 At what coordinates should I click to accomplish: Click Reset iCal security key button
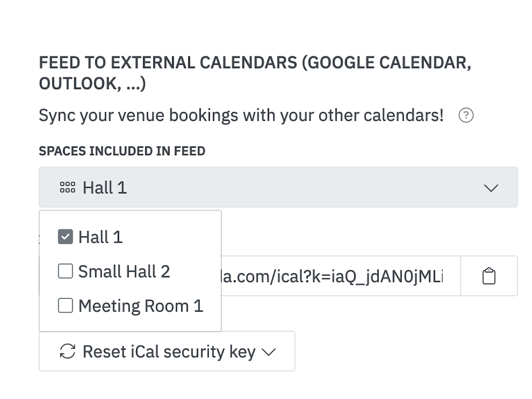click(167, 351)
